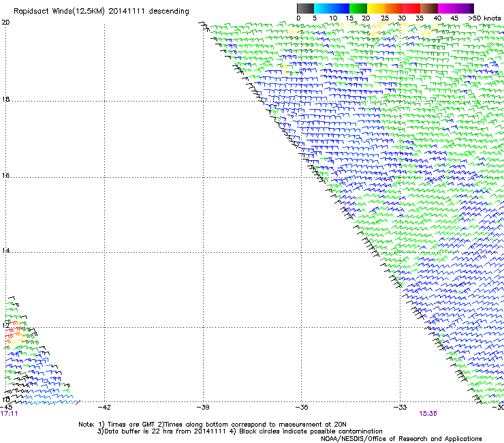The height and width of the screenshot is (443, 504).
Task: Click the 'Times are GMT' note line
Action: tap(212, 425)
